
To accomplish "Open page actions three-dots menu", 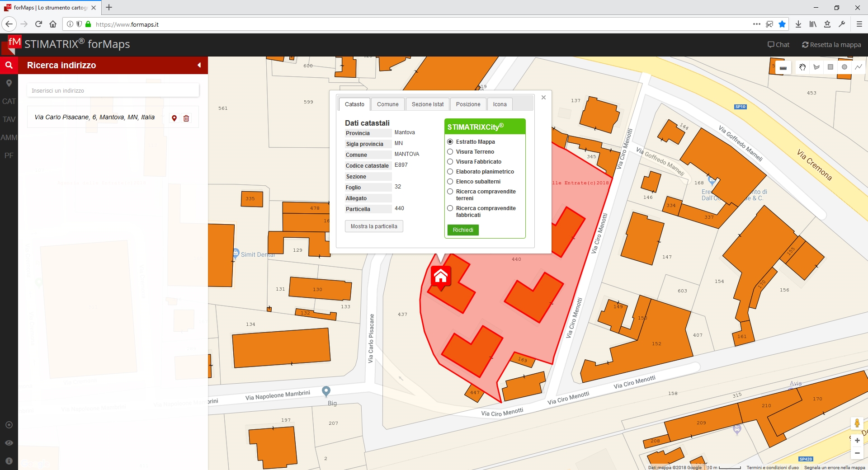I will tap(756, 24).
